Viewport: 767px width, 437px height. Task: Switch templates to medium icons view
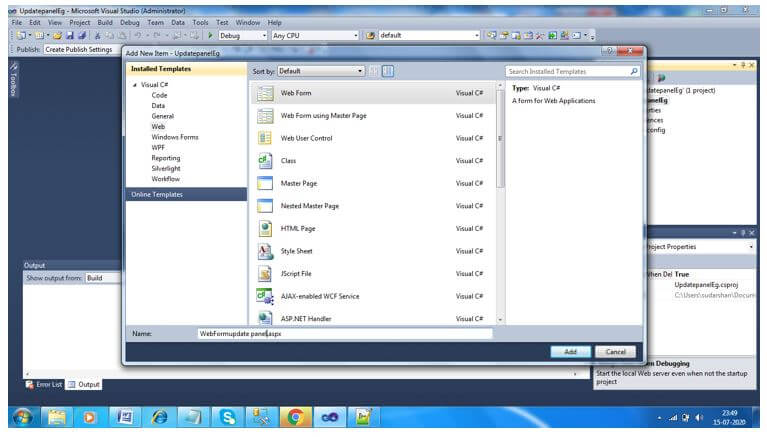pyautogui.click(x=388, y=71)
